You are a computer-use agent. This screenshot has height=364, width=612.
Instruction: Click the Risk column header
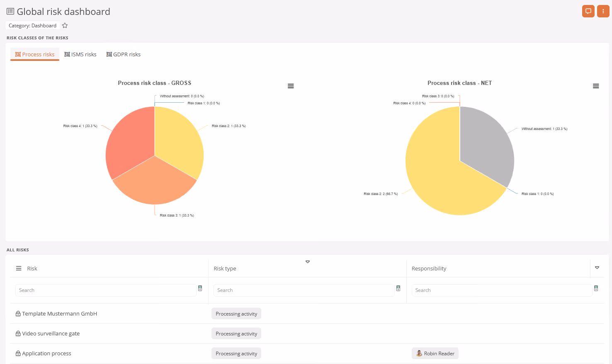tap(32, 269)
